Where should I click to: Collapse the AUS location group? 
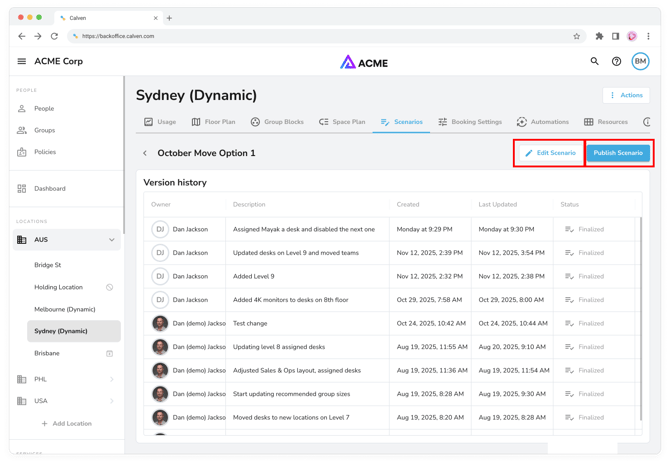point(111,240)
